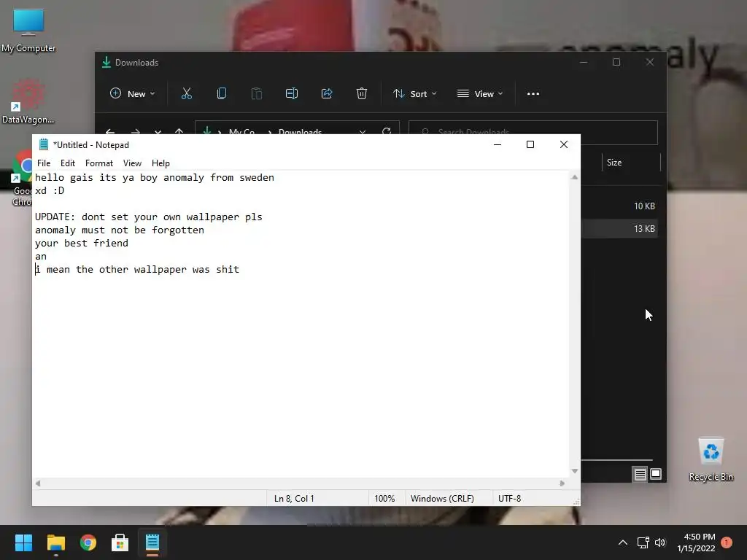Click the network icon in system tray
Screen dimensions: 747x560
[643, 542]
